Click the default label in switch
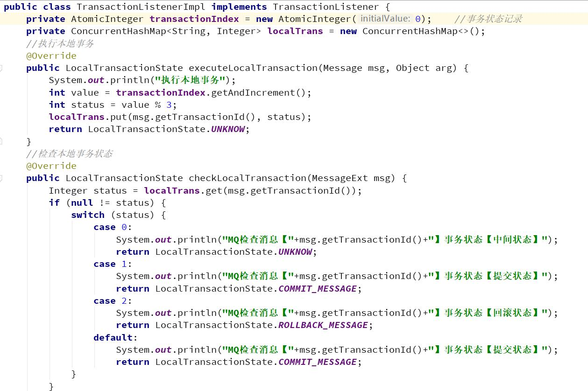The image size is (588, 391). [113, 337]
